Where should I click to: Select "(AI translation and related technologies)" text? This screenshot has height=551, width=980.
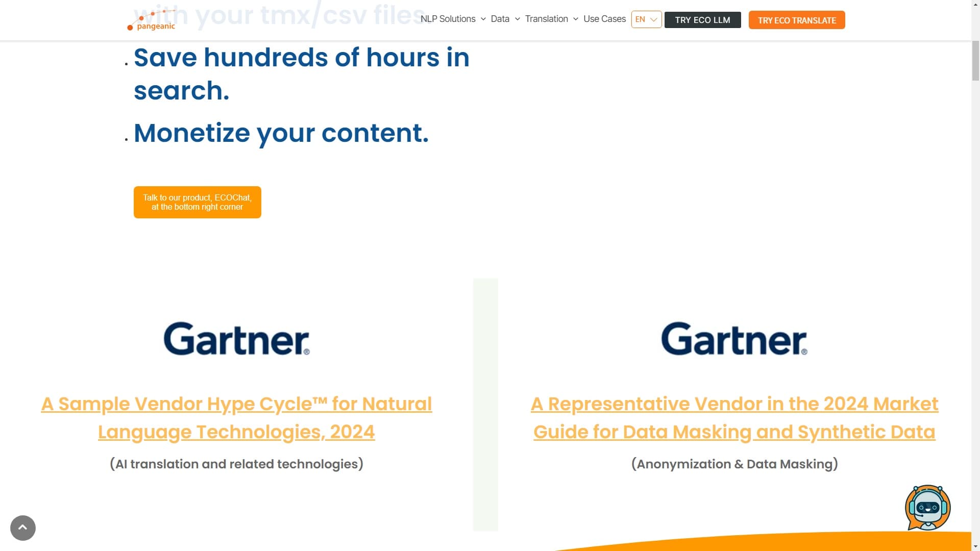(x=236, y=464)
